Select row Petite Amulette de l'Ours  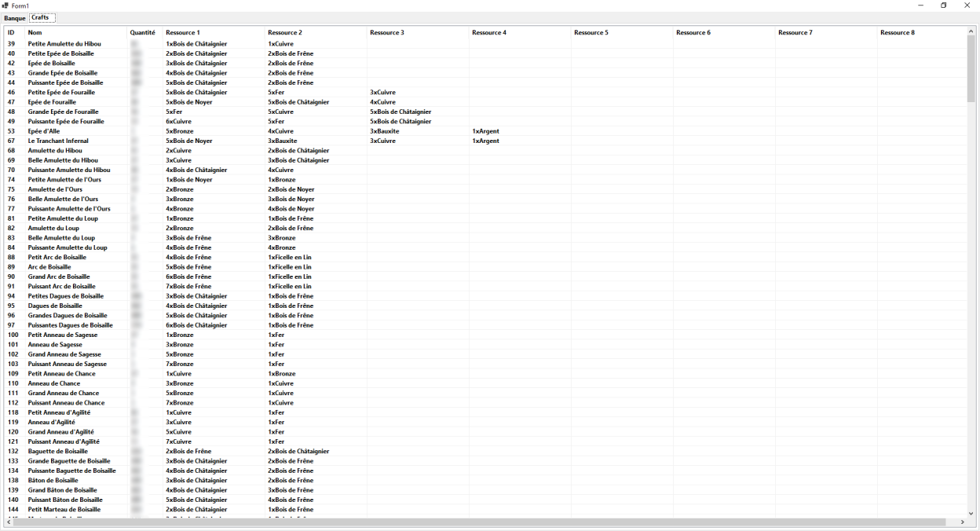[486, 179]
